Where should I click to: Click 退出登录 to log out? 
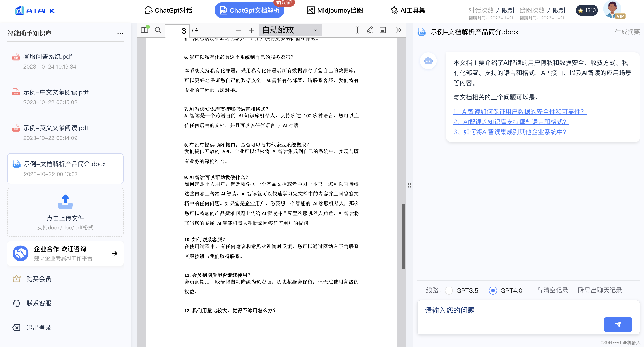39,328
